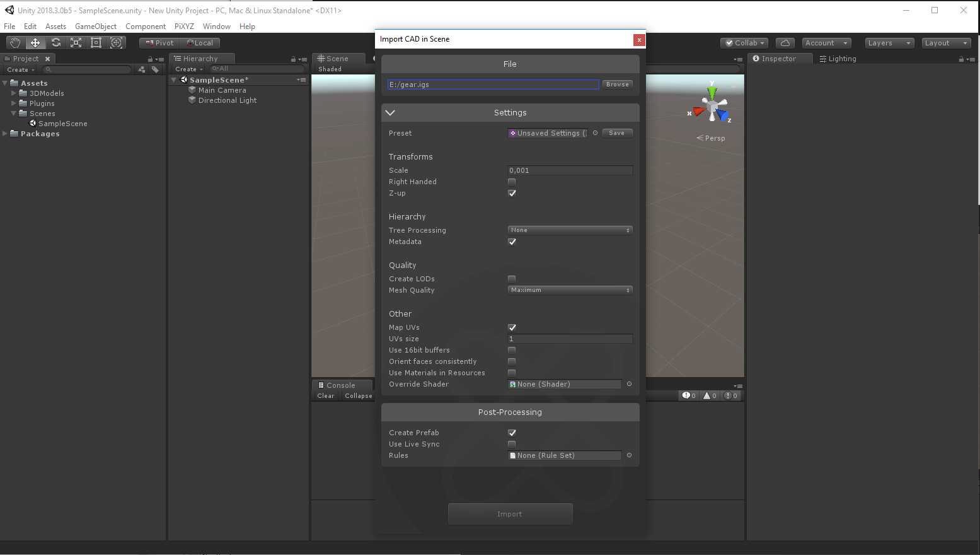The width and height of the screenshot is (980, 555).
Task: Click the preset object picker circle
Action: (595, 133)
